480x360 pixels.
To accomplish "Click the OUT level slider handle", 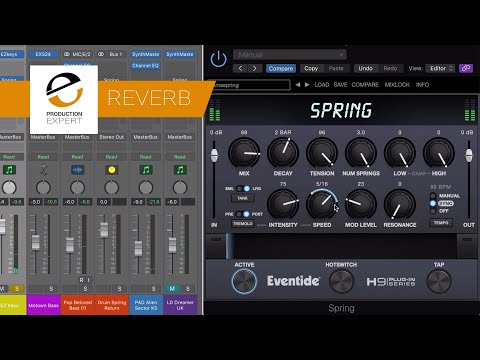I will point(469,155).
